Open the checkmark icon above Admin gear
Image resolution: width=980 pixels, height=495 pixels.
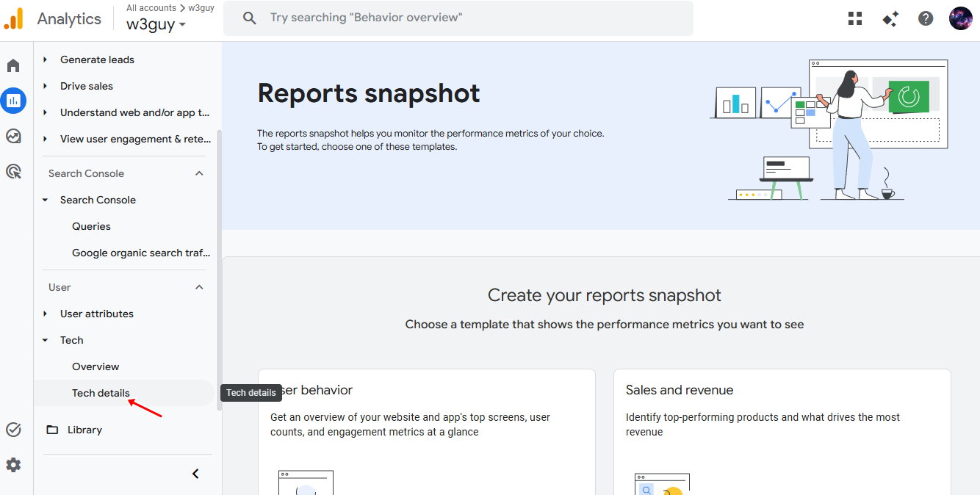(13, 430)
